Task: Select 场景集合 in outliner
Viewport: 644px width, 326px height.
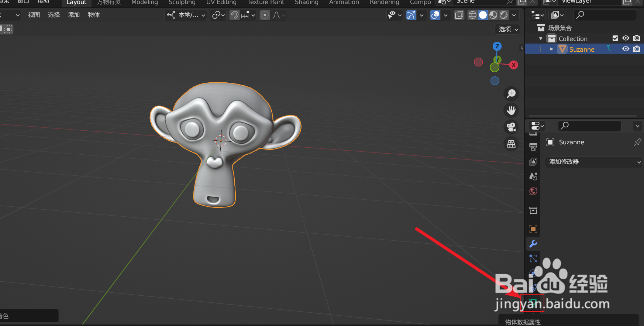Action: point(559,28)
